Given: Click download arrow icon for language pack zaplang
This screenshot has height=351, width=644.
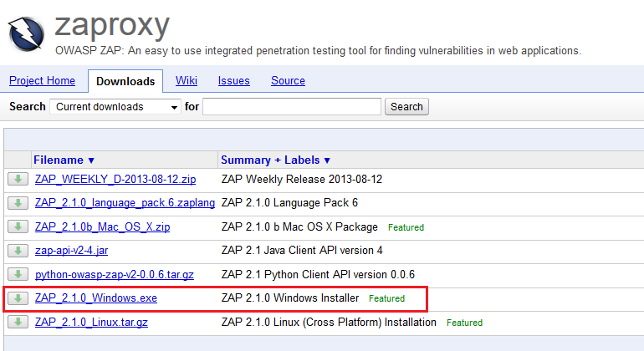Looking at the screenshot, I should (x=17, y=203).
